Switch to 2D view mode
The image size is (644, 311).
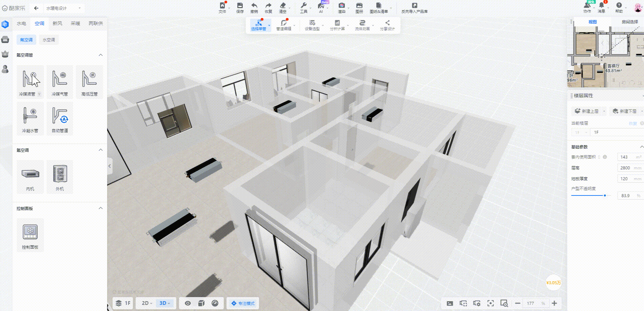pos(146,303)
